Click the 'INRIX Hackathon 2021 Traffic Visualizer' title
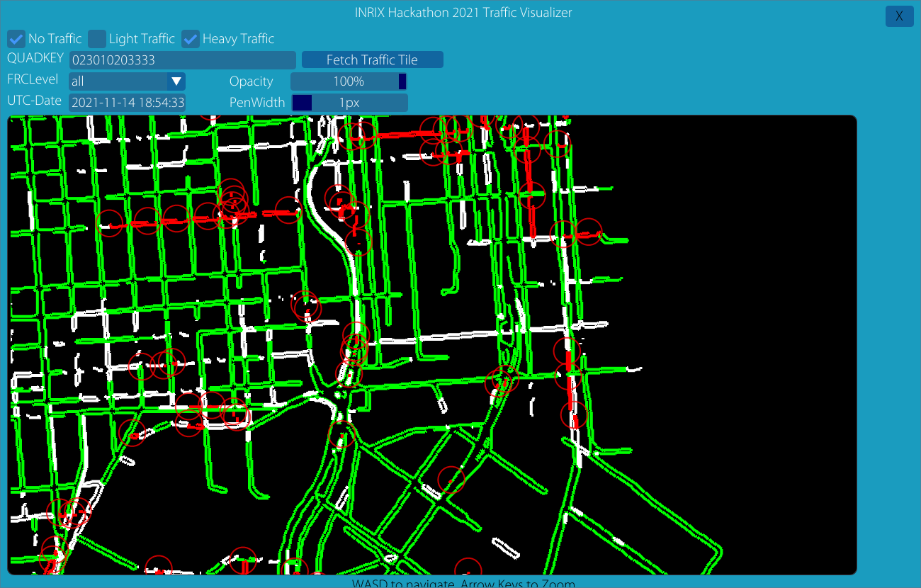Screen dimensions: 921x588 click(463, 13)
